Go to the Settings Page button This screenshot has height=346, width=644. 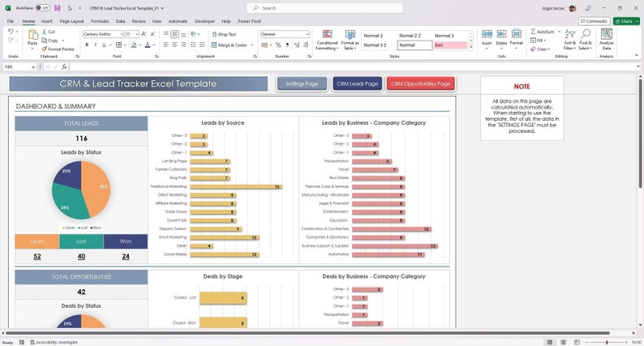(302, 83)
